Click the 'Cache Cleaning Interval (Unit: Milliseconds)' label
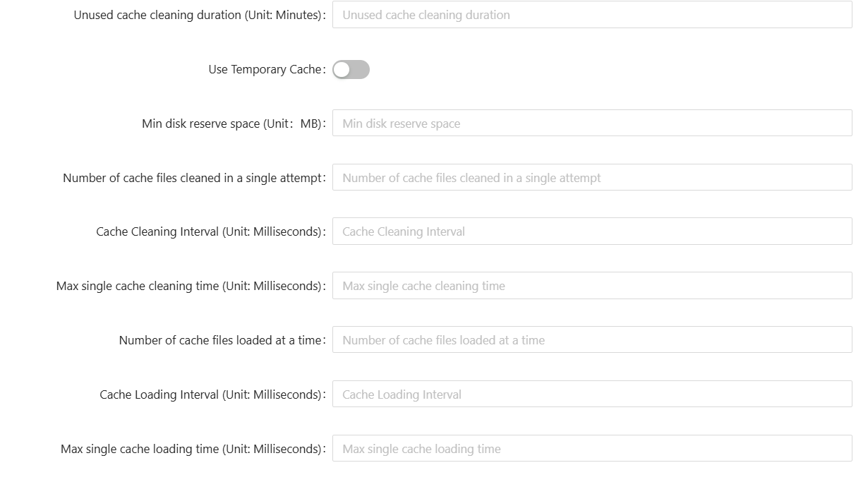Screen dimensions: 868x482 point(209,231)
